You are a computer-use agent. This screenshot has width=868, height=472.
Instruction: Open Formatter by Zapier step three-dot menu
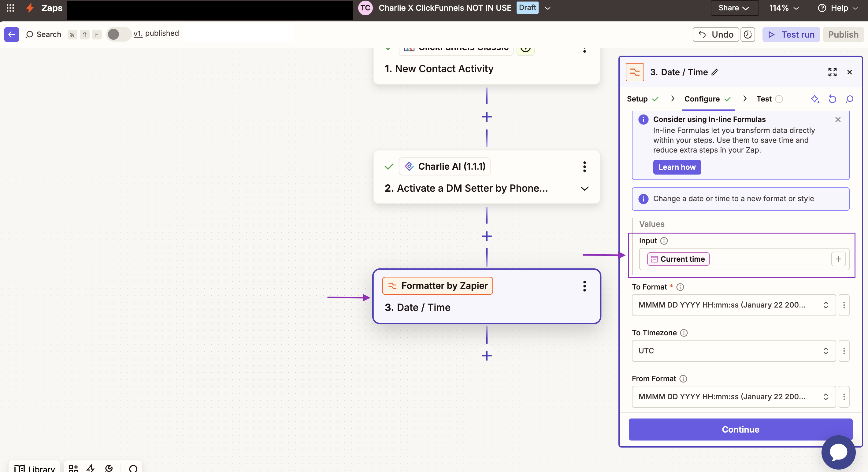[584, 286]
